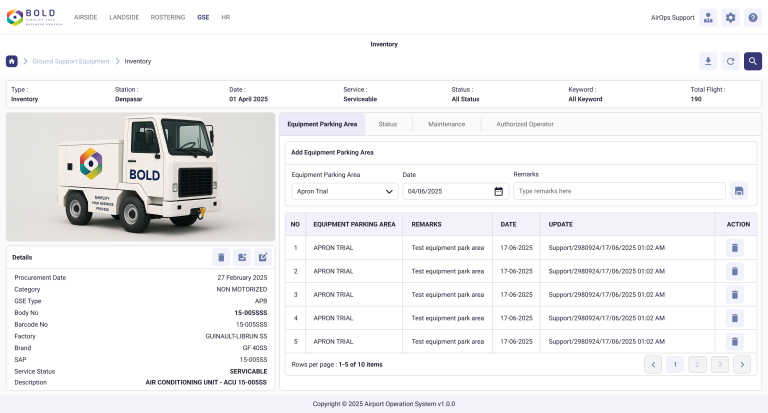Open the HR menu
Image resolution: width=768 pixels, height=413 pixels.
tap(225, 17)
